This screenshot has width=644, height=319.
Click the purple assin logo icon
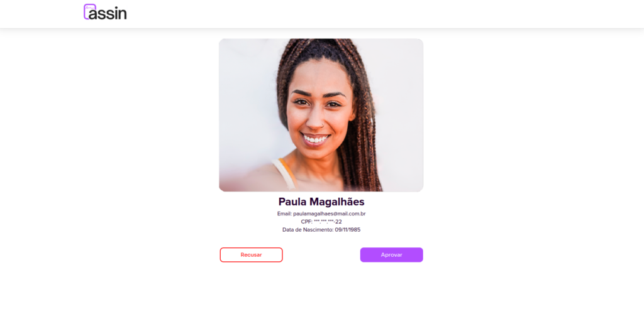[x=89, y=11]
